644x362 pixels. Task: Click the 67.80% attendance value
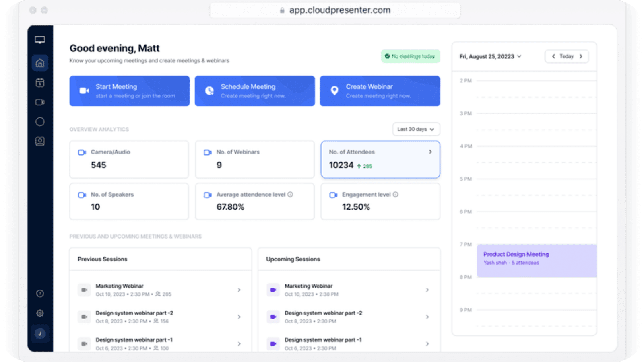pos(230,207)
